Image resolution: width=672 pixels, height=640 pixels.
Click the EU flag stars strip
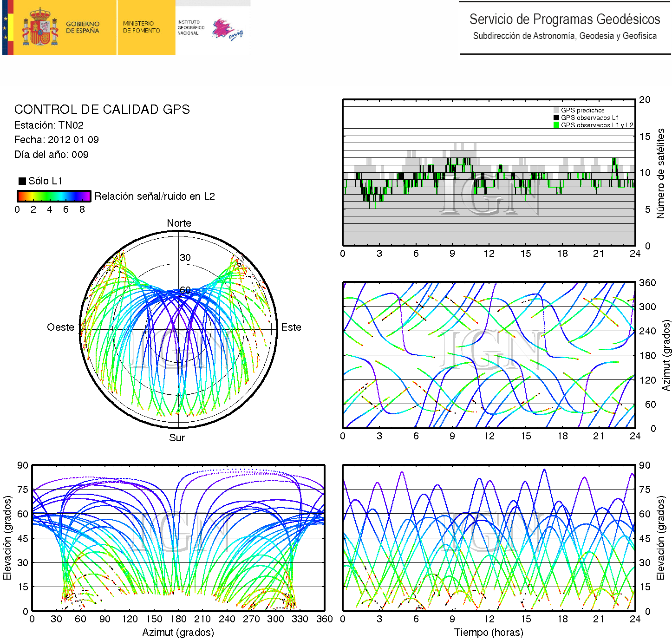point(5,27)
